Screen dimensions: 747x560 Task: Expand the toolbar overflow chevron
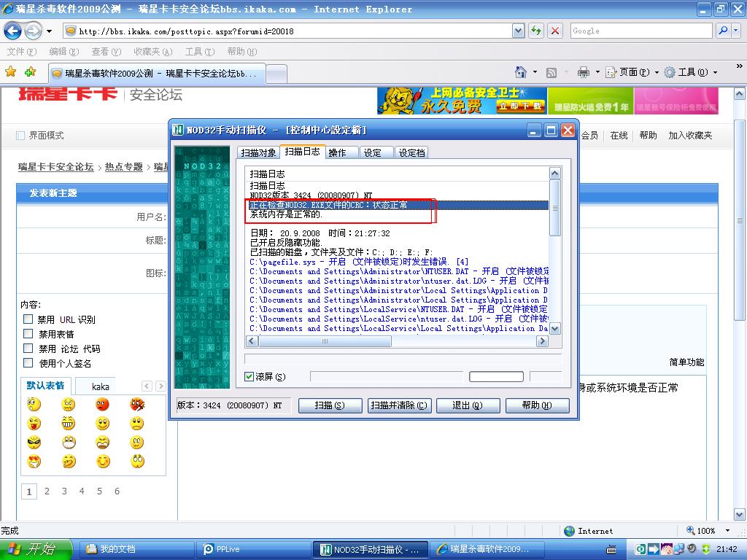[739, 66]
